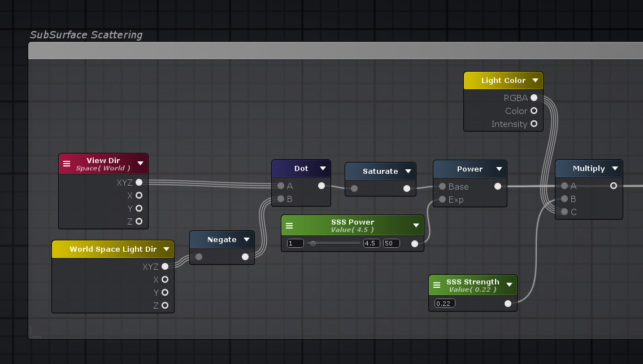643x364 pixels.
Task: Select the View Dir node title
Action: [x=103, y=160]
